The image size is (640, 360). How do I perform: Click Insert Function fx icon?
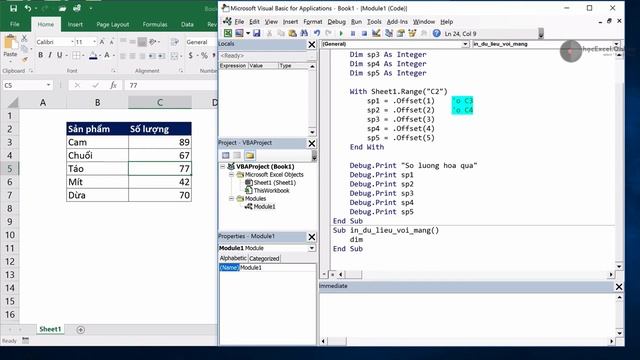click(113, 85)
